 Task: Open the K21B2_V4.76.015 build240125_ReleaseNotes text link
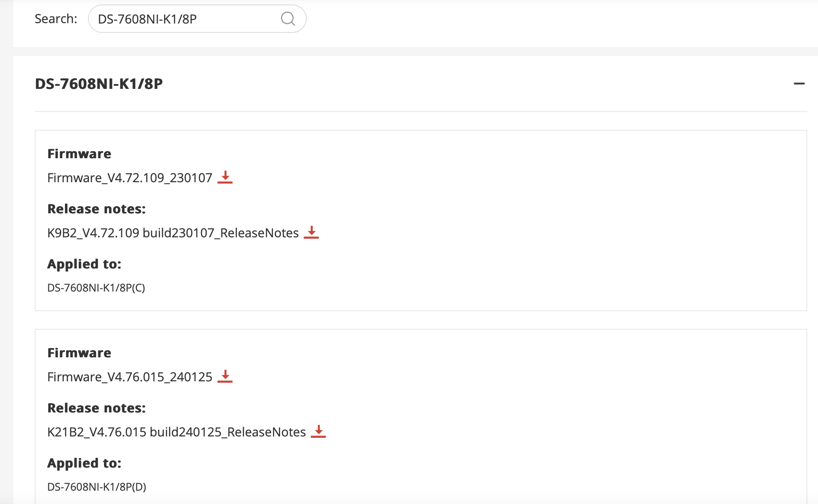[176, 432]
